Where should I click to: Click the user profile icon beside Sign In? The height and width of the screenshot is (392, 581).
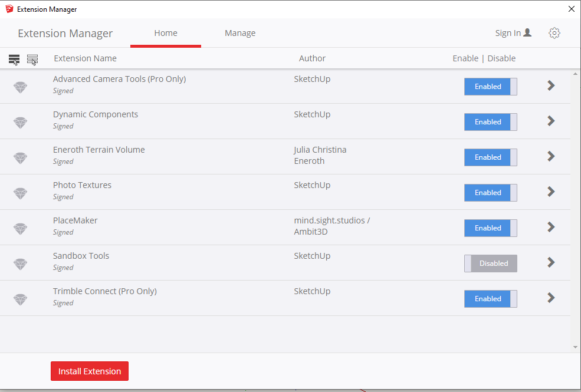(528, 32)
